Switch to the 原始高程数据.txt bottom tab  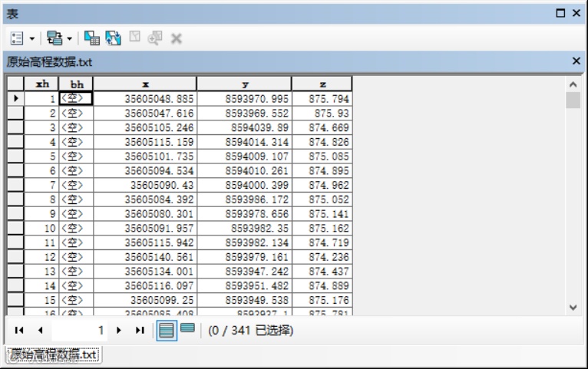pyautogui.click(x=53, y=354)
